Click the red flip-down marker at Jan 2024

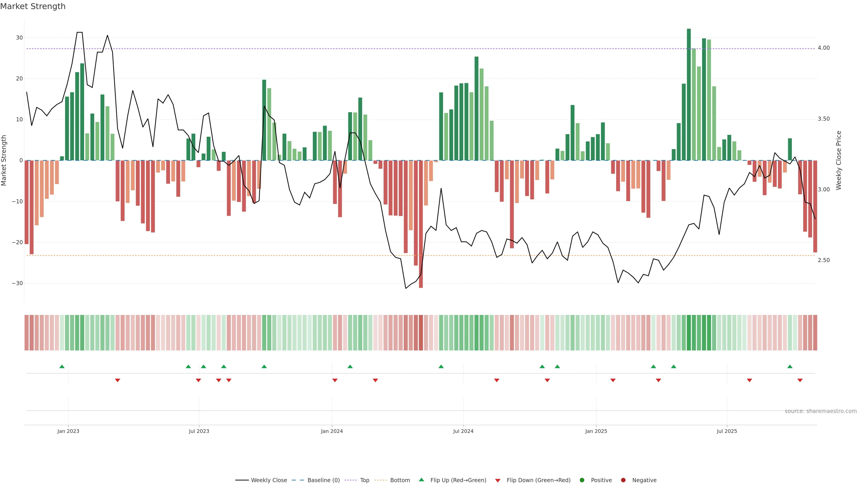335,380
